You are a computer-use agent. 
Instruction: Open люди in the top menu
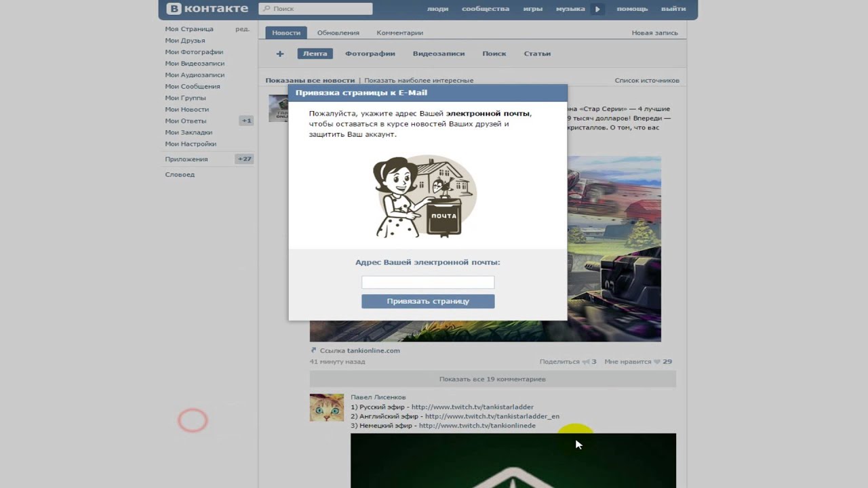(437, 9)
